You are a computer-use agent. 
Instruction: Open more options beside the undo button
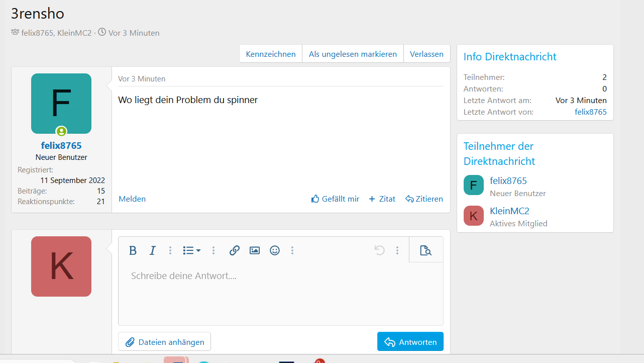(x=397, y=250)
